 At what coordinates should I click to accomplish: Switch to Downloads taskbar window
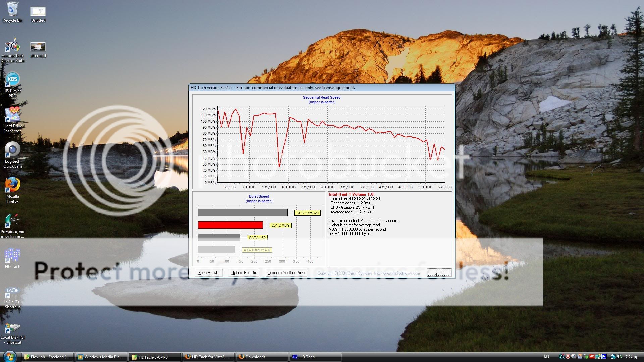262,357
